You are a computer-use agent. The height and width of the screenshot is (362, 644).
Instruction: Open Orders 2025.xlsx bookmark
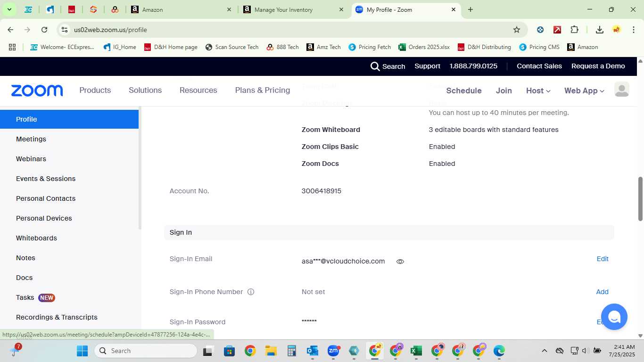[424, 47]
